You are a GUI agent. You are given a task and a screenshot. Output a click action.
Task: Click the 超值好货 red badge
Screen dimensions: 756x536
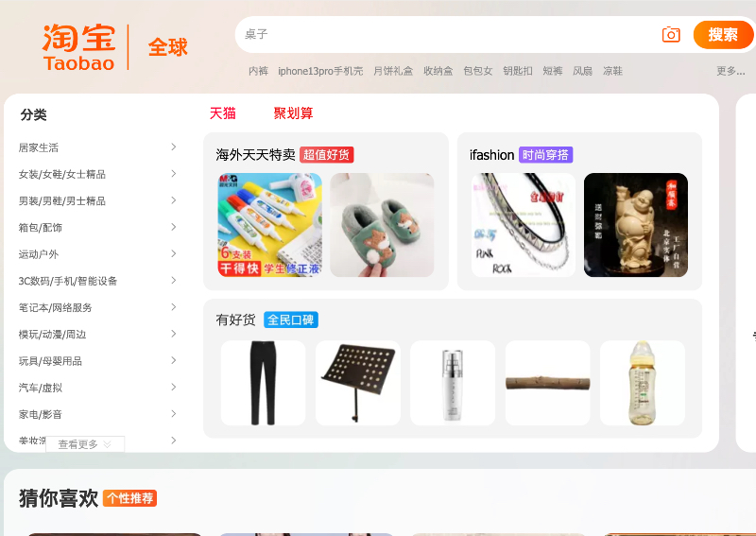[326, 155]
